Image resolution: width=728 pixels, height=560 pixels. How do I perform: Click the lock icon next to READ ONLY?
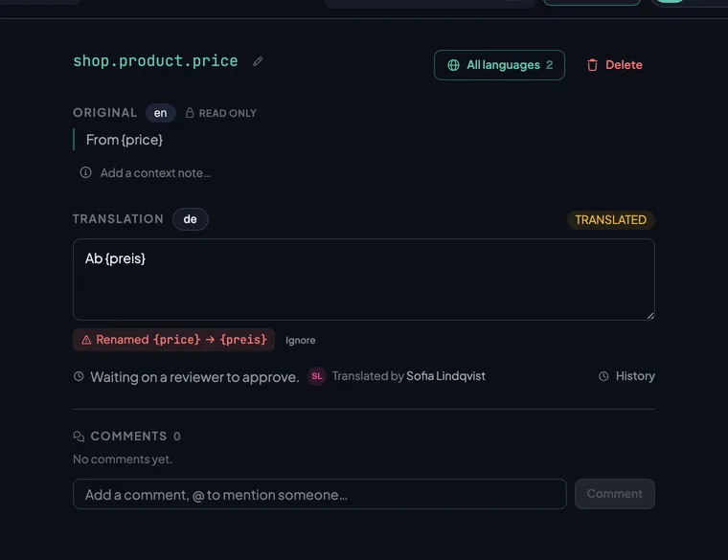190,113
